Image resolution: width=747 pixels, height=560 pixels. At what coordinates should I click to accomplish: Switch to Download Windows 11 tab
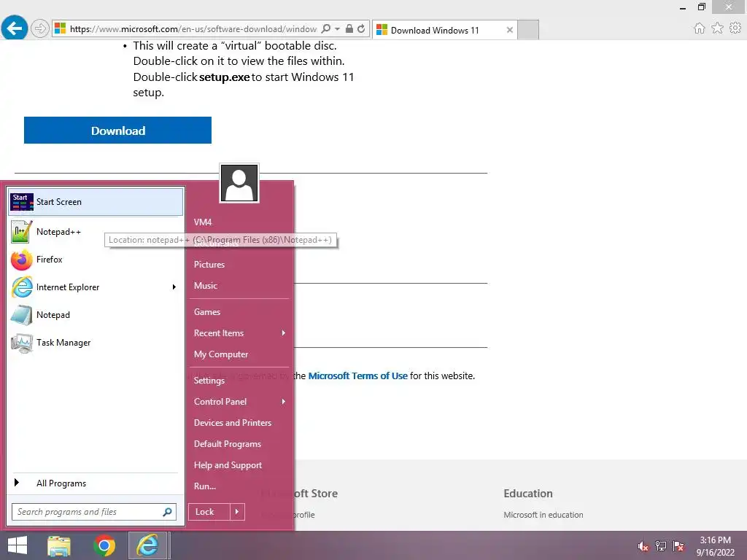click(444, 30)
